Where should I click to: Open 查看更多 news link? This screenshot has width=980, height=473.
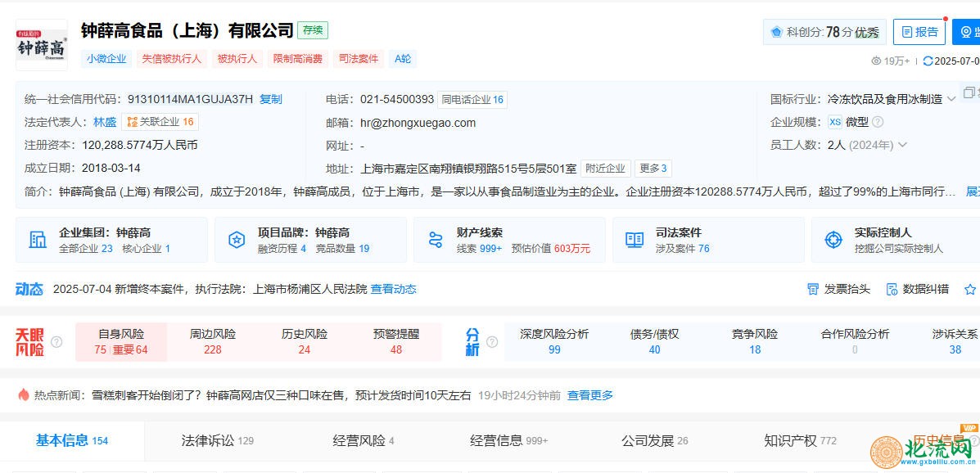tap(590, 395)
